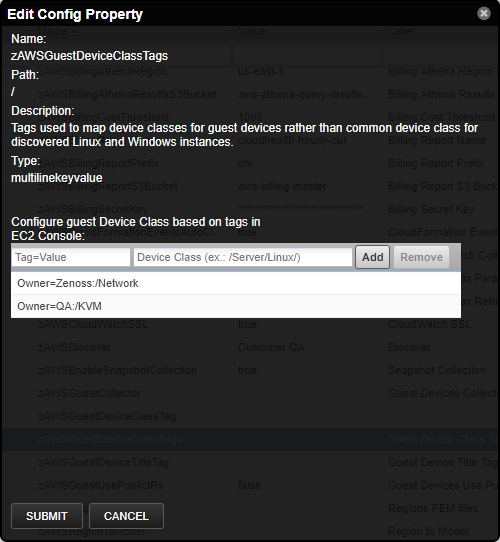Close the Edit Config Property dialog
Screen dimensions: 500x542
click(483, 14)
